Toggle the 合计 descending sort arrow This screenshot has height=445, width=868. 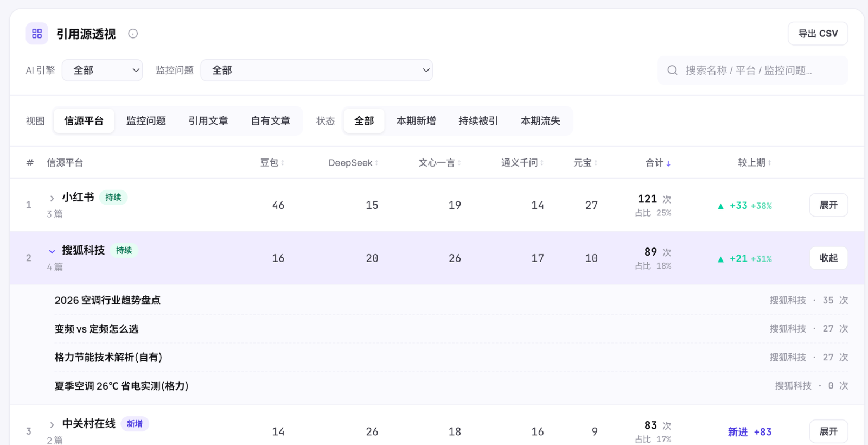point(668,163)
